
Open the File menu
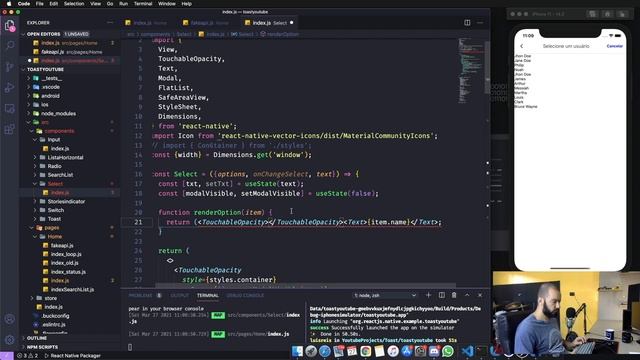click(40, 4)
